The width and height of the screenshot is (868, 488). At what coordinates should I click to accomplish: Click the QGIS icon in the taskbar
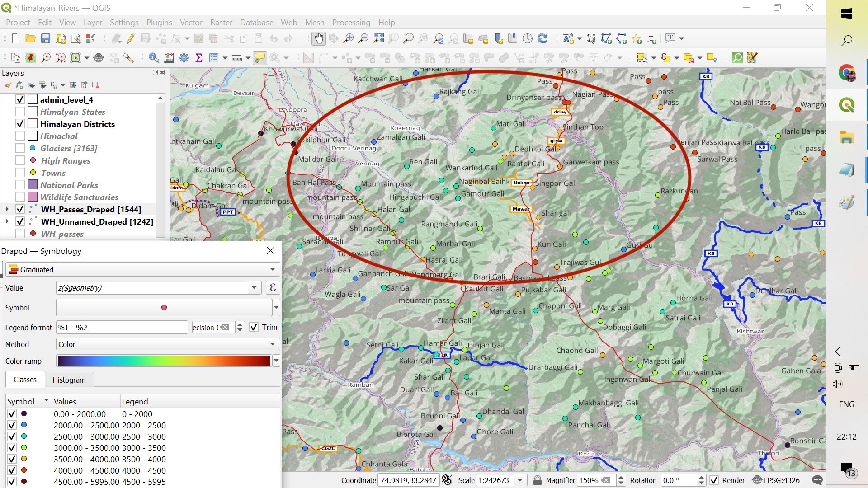point(847,105)
